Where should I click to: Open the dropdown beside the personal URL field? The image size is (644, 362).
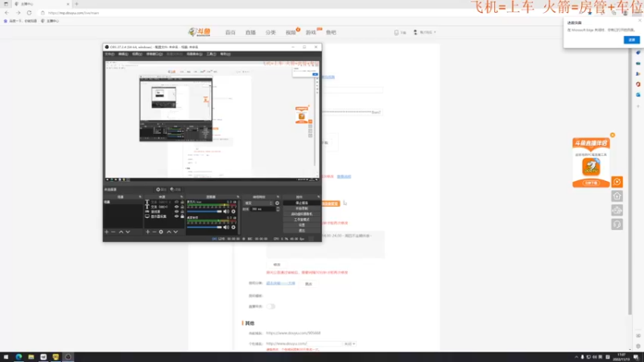pos(349,343)
